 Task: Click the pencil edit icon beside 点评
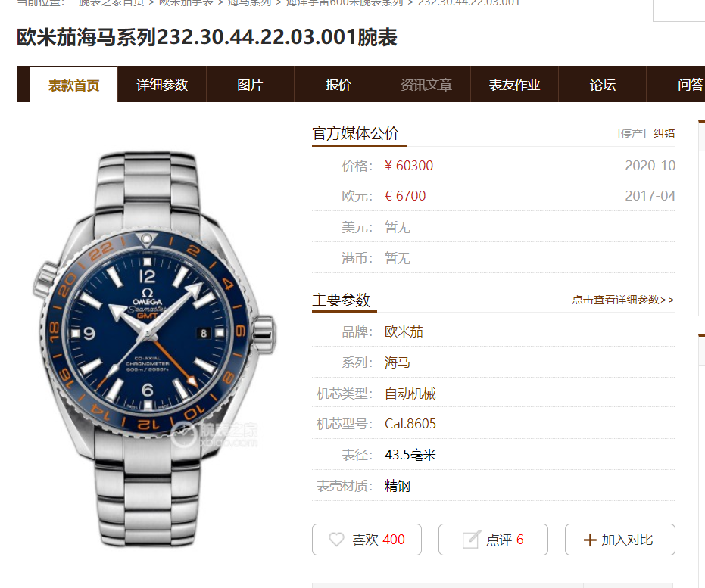coord(471,540)
